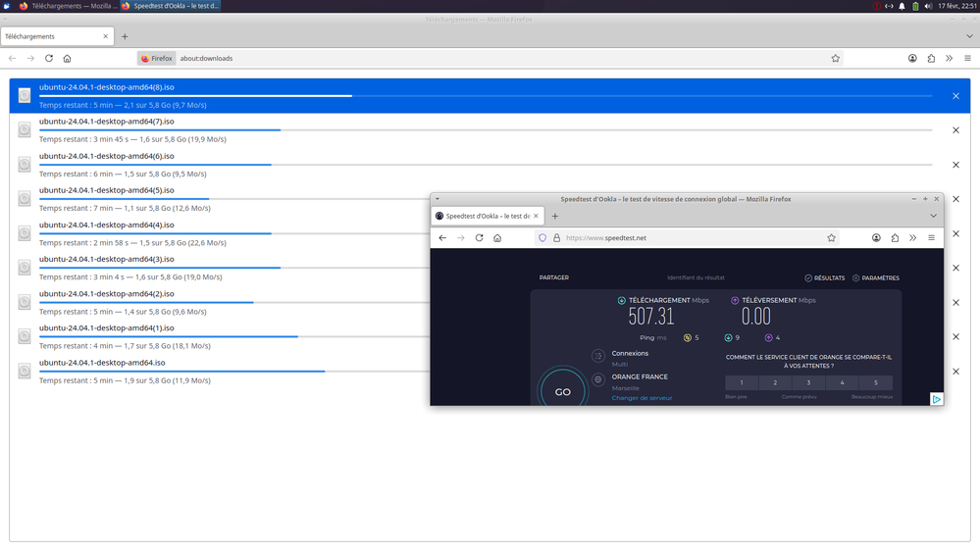Bookmark the about:downloads page with star
The image size is (980, 551).
pos(835,58)
